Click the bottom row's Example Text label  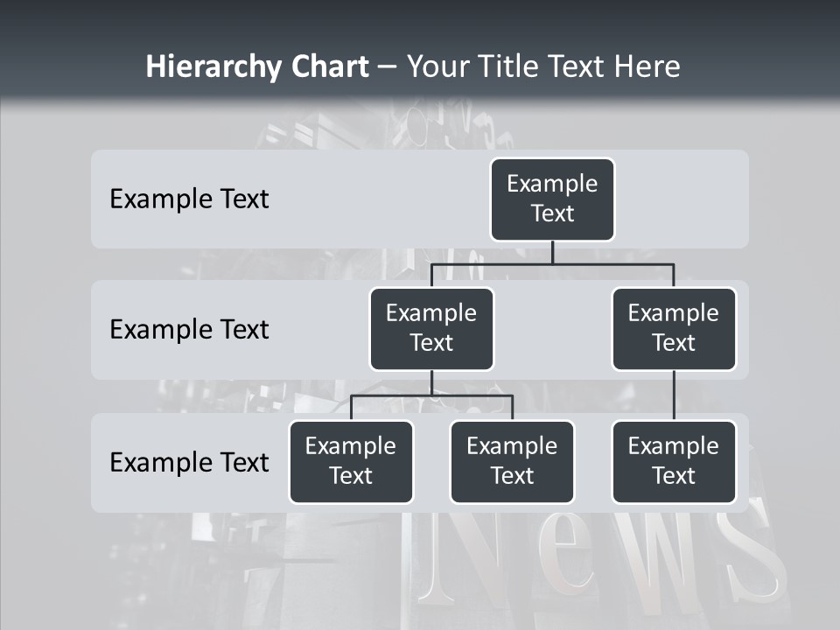[189, 463]
